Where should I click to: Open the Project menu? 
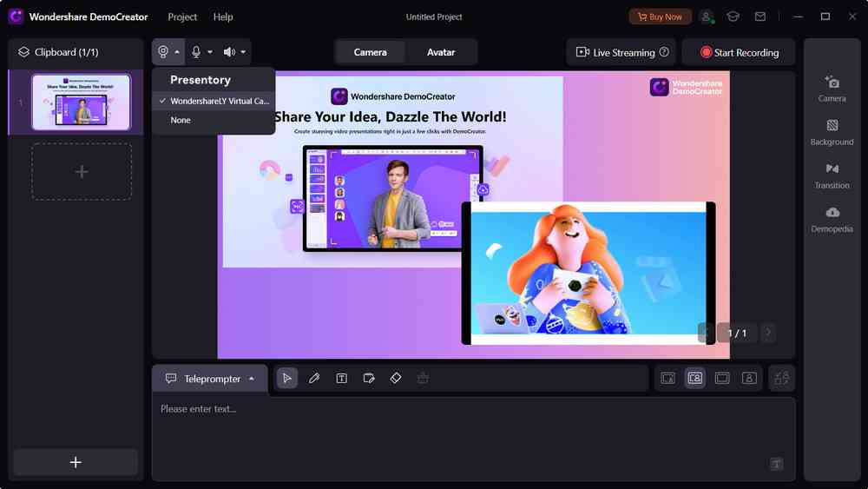tap(182, 17)
